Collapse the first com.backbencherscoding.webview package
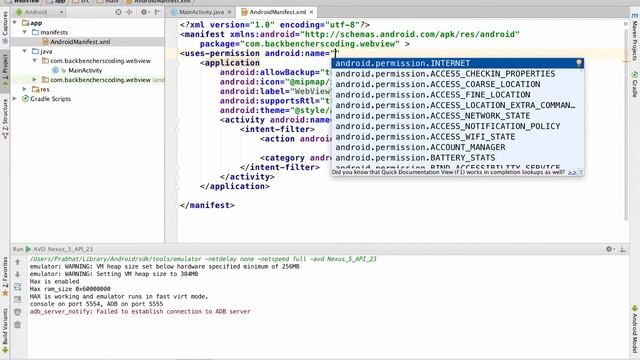The image size is (640, 360). [x=35, y=61]
